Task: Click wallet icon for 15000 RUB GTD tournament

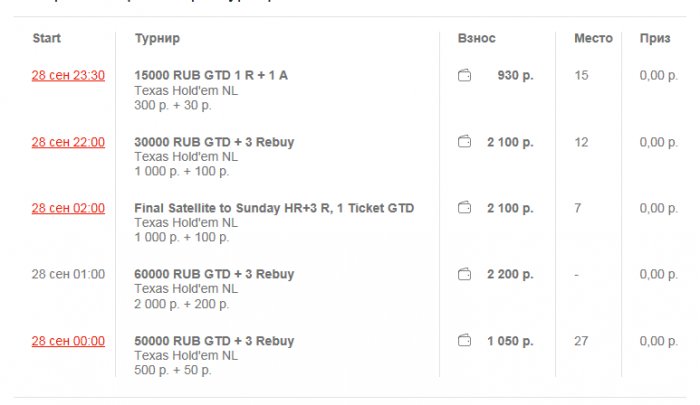Action: pyautogui.click(x=465, y=76)
